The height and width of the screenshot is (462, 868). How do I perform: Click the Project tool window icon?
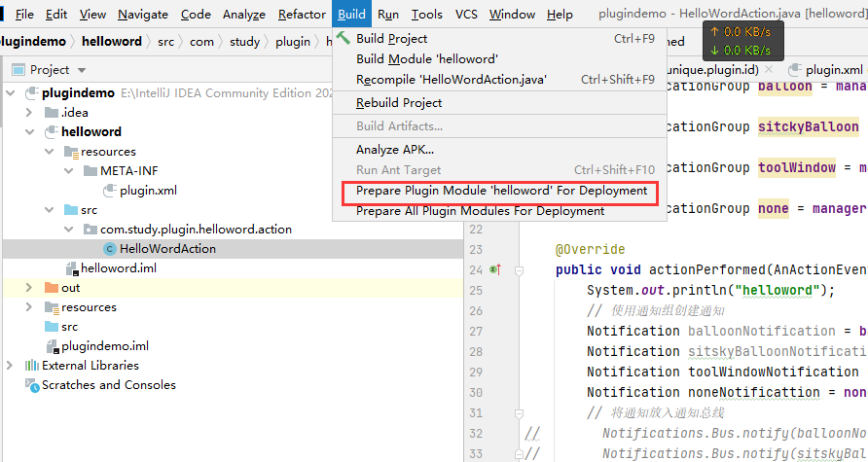click(18, 70)
